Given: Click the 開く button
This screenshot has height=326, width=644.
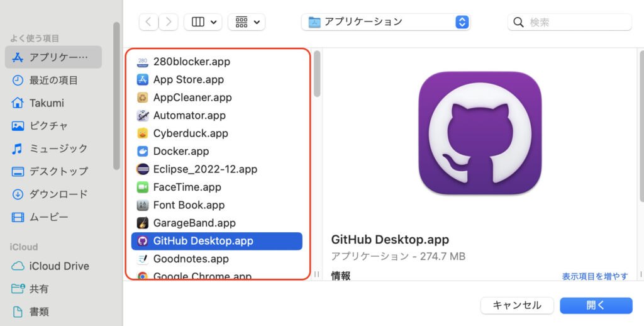Looking at the screenshot, I should (x=596, y=305).
